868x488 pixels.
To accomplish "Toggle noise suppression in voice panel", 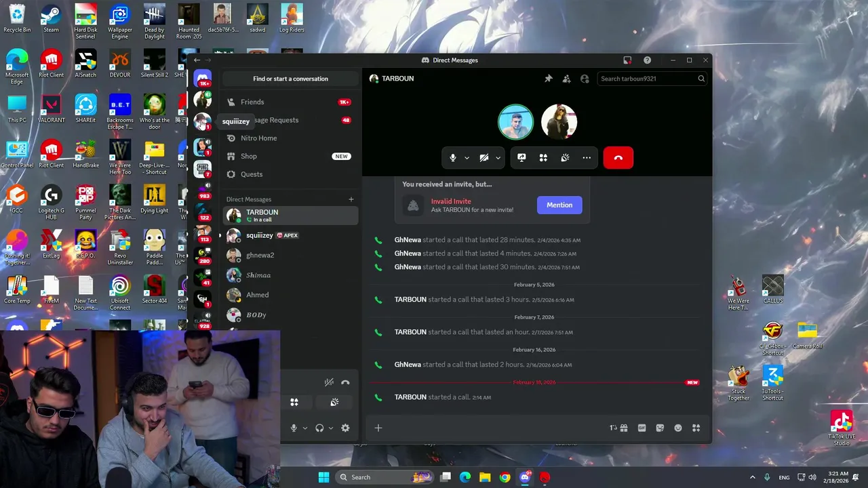I will (x=329, y=382).
